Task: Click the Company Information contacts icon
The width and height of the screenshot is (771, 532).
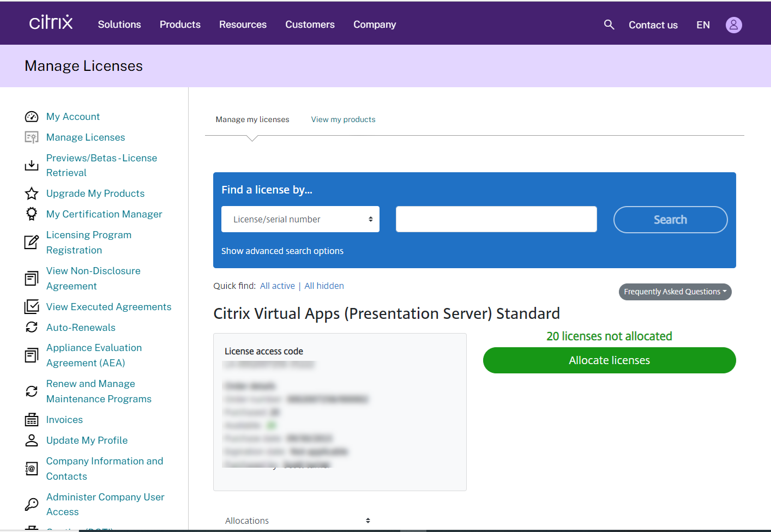Action: [x=32, y=469]
